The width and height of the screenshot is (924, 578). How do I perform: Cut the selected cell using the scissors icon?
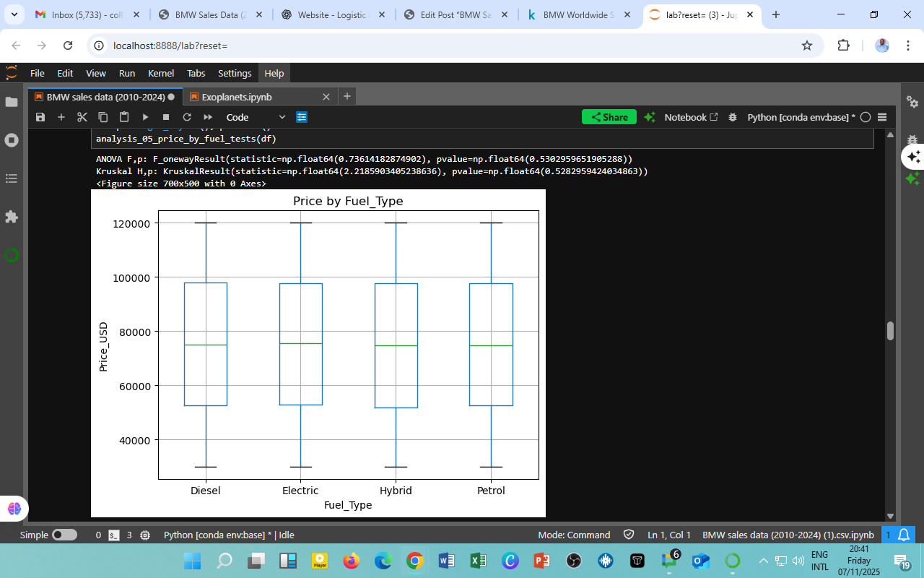[x=82, y=117]
